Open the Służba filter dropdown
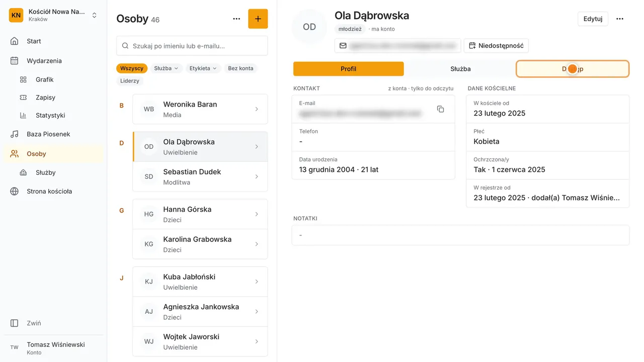This screenshot has width=644, height=362. [x=166, y=68]
